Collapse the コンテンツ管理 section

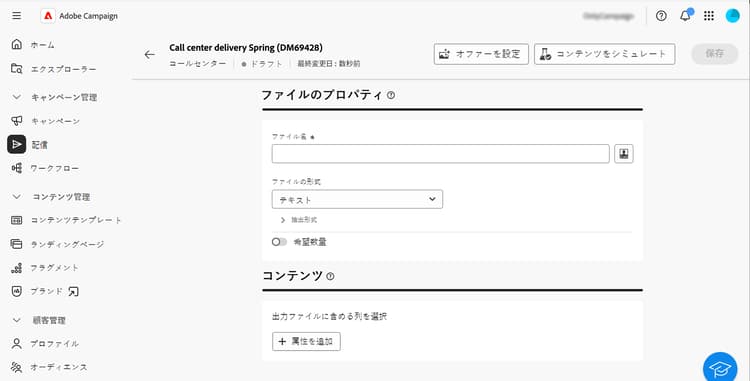[17, 196]
